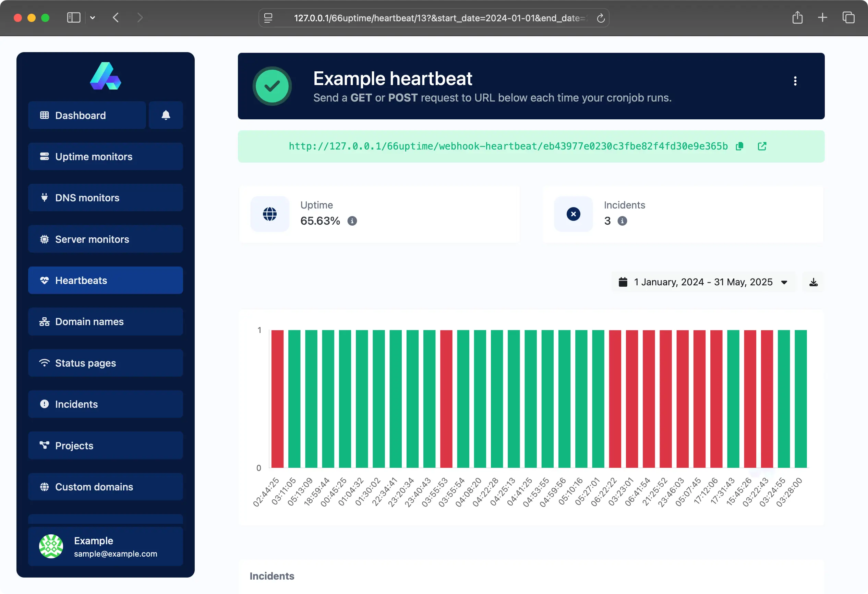Navigate to Status pages

click(106, 363)
